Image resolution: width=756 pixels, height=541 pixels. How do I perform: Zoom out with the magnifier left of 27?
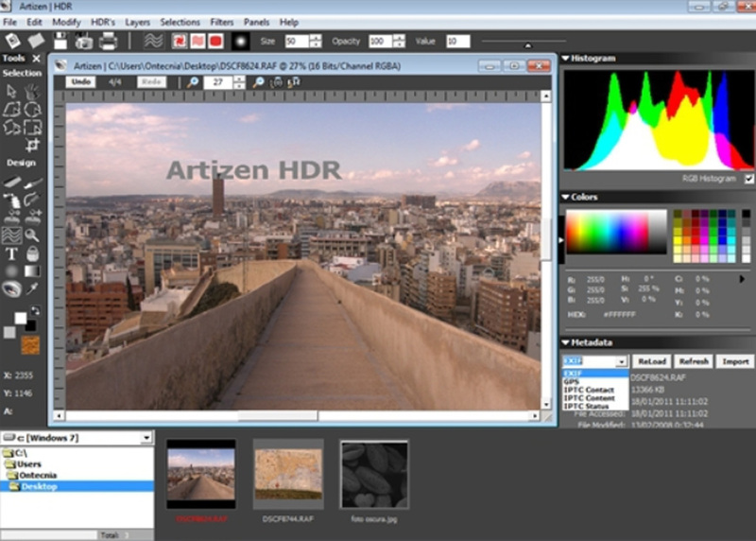tap(193, 82)
